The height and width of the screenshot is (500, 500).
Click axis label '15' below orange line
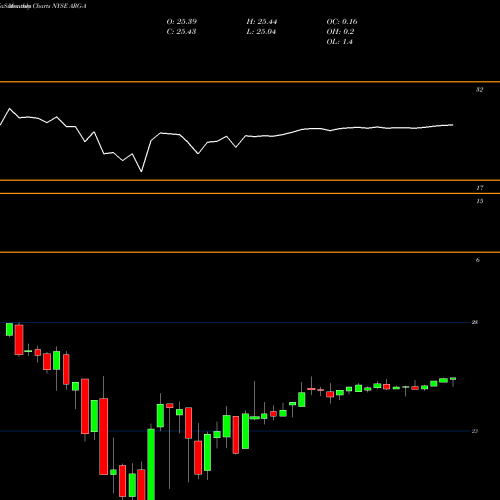pos(480,201)
